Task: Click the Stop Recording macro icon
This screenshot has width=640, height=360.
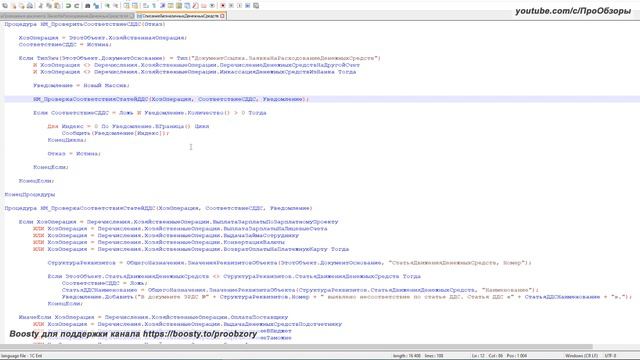Action: coord(231,6)
